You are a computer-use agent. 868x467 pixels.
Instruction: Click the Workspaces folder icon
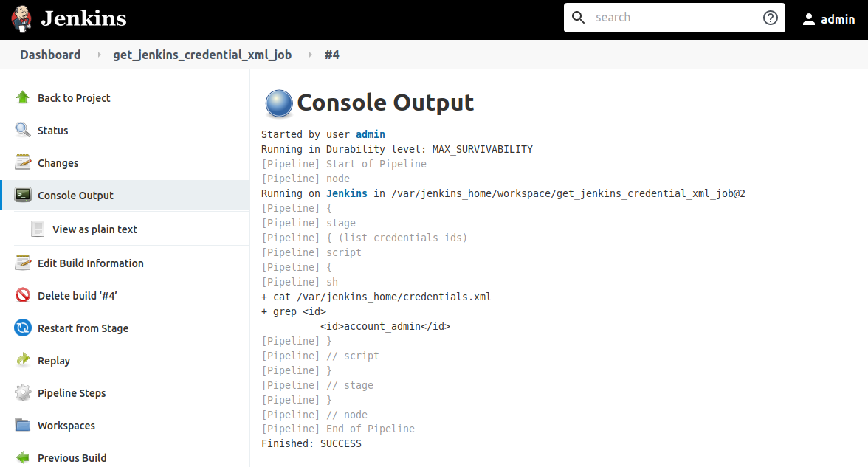coord(22,425)
